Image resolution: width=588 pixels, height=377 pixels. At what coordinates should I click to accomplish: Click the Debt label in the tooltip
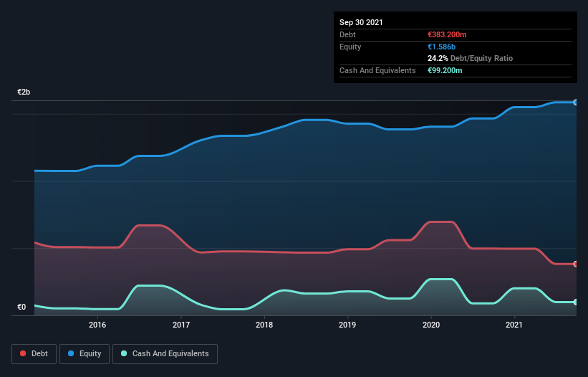(x=347, y=34)
